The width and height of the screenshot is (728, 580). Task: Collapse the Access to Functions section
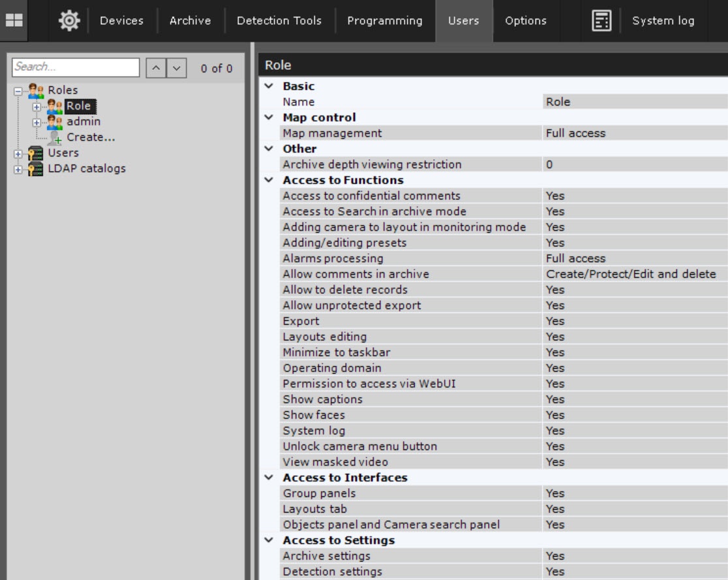(x=268, y=180)
